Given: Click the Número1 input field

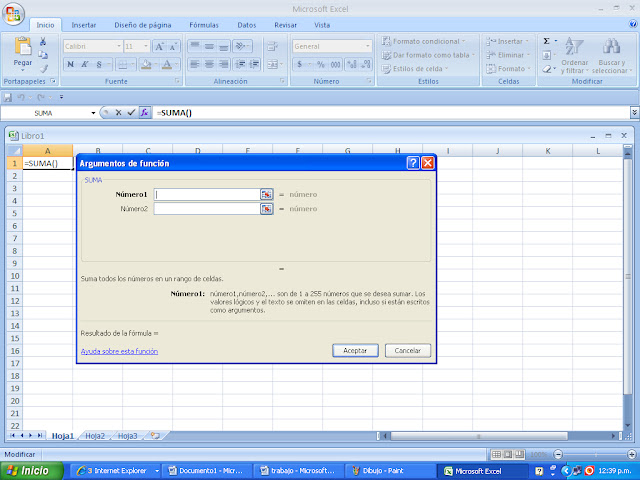Looking at the screenshot, I should (x=207, y=195).
